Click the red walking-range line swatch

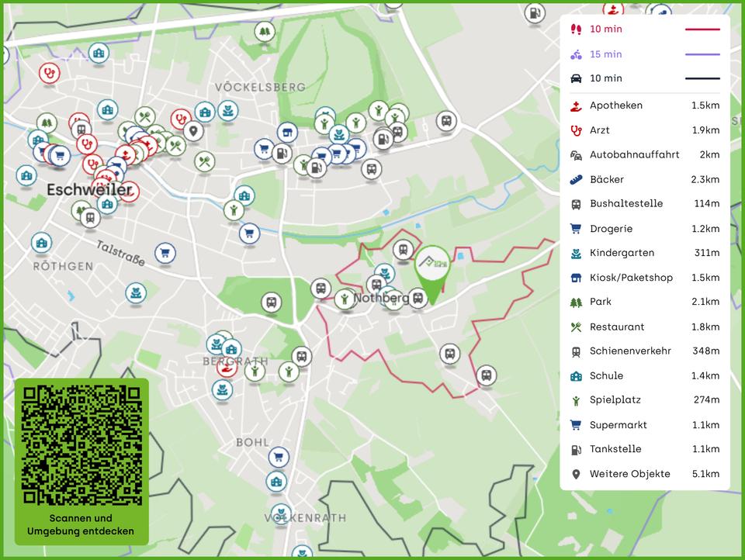click(x=702, y=29)
